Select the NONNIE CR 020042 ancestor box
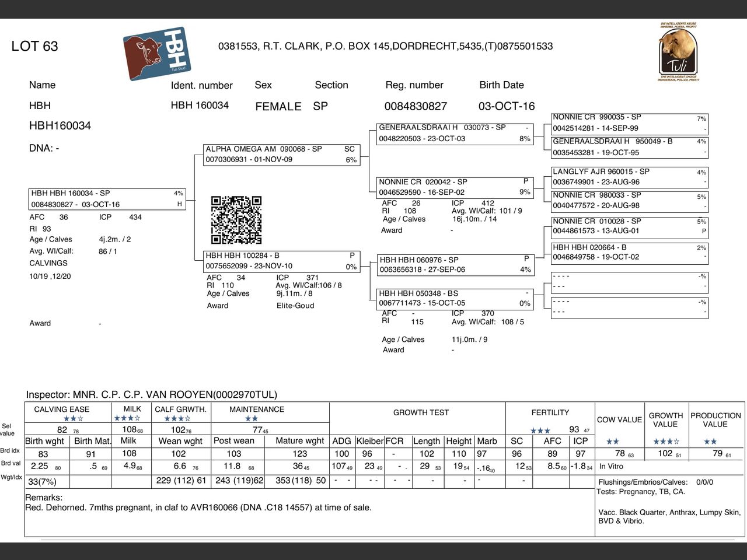The image size is (747, 560). point(455,187)
